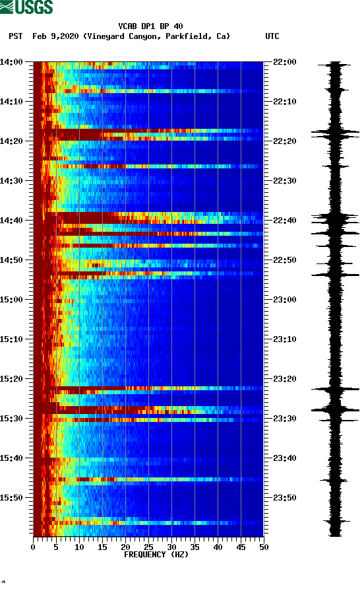Click the 22:40 UTC time label
The image size is (364, 589).
tap(285, 221)
